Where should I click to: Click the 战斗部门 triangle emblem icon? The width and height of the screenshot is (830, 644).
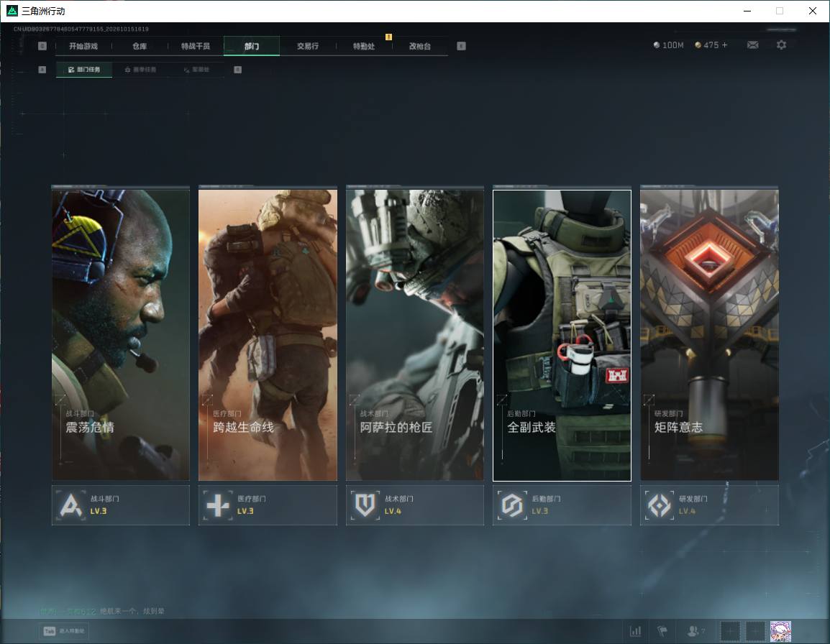tap(71, 505)
